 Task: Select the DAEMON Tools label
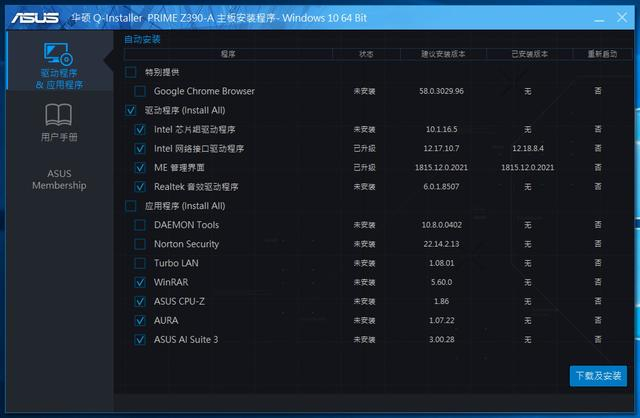(x=186, y=225)
